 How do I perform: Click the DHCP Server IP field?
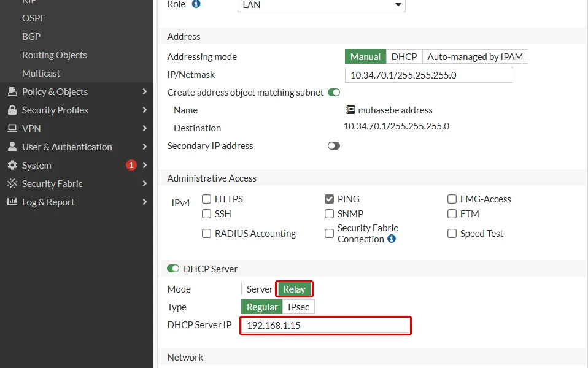[x=325, y=325]
